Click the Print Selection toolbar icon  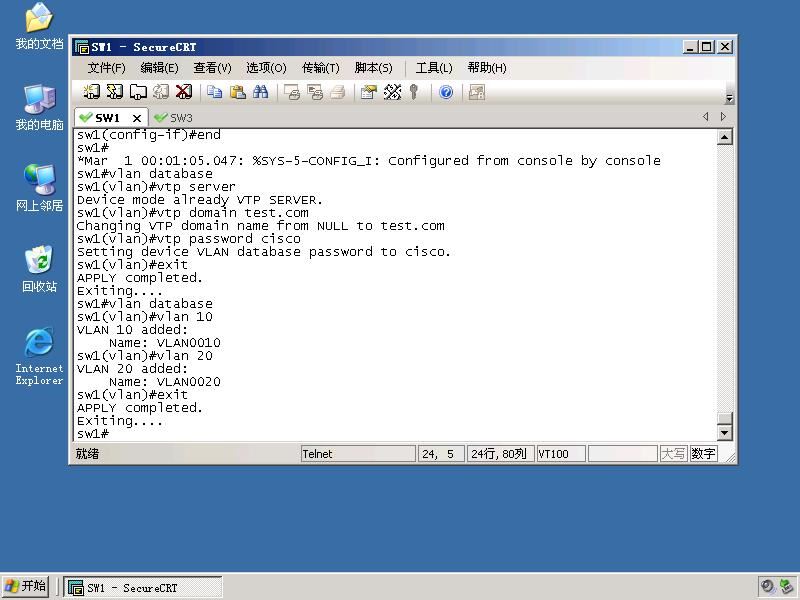point(315,92)
